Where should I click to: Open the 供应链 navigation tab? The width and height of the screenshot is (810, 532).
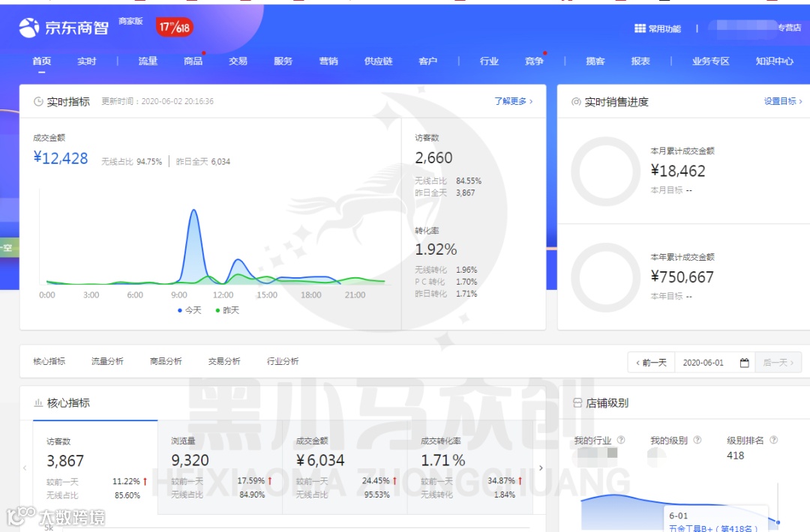pos(378,61)
